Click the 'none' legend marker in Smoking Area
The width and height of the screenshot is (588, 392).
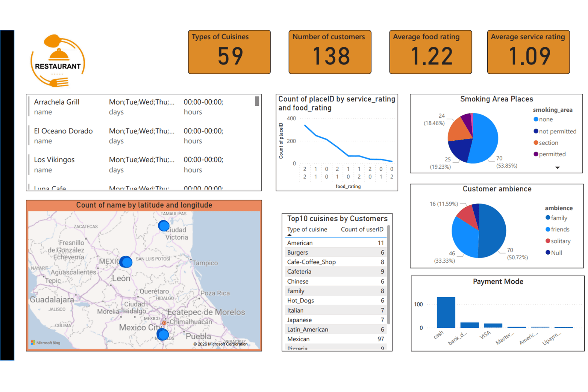tap(536, 119)
